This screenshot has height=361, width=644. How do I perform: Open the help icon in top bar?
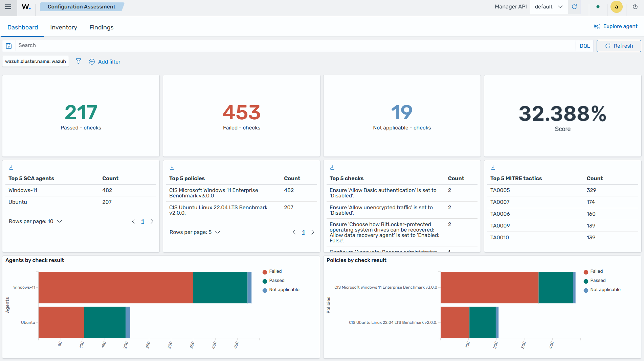635,7
